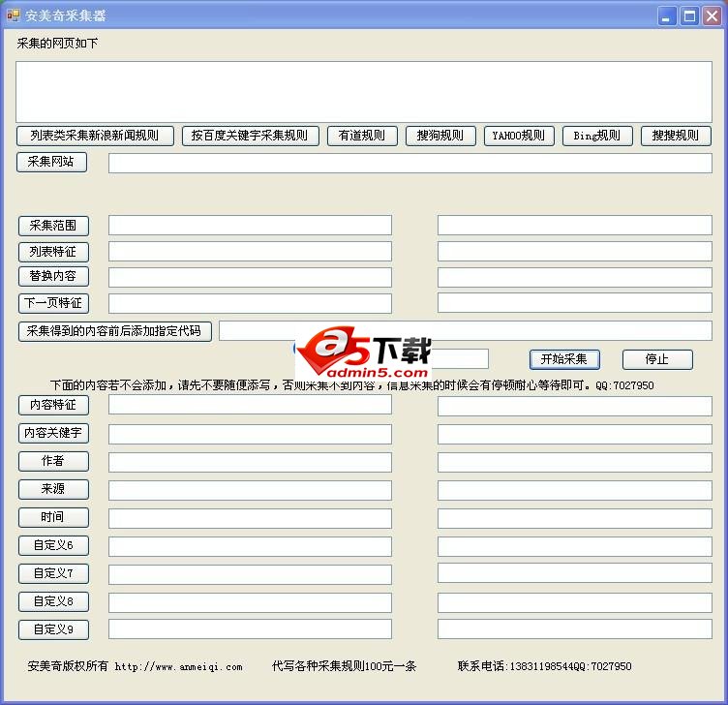Click the 自定义9 button
Screen dimensions: 728x705
pos(53,629)
